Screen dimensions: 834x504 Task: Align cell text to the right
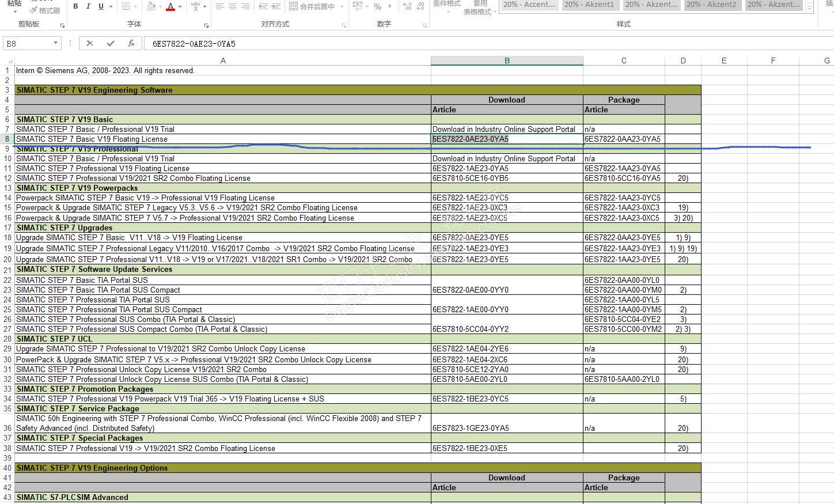tap(245, 6)
